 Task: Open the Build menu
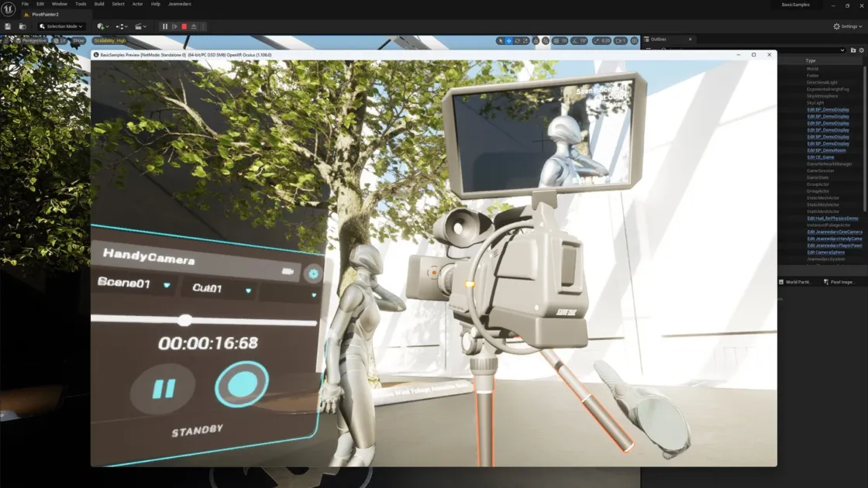(x=98, y=4)
